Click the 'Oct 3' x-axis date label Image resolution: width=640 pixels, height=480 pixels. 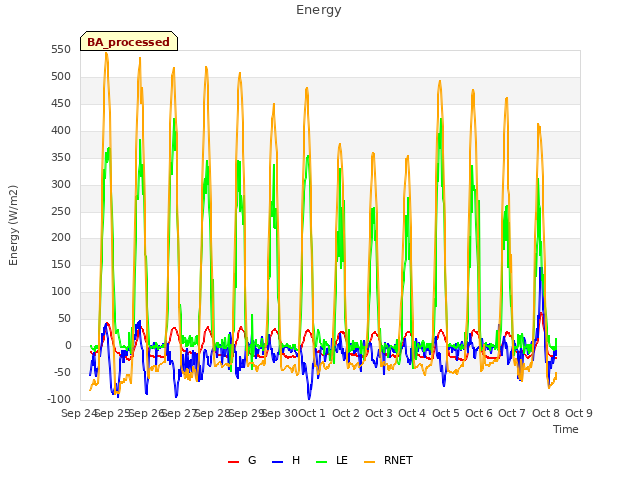pyautogui.click(x=379, y=413)
